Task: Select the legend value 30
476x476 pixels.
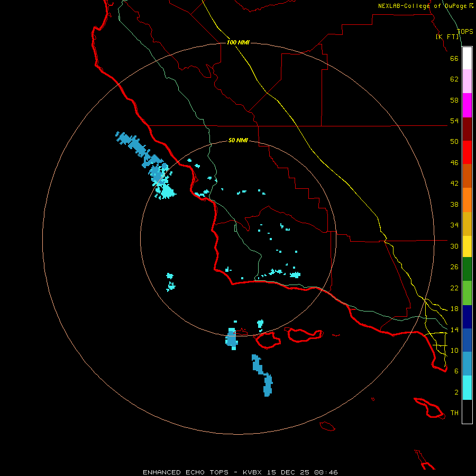Action: pos(454,246)
